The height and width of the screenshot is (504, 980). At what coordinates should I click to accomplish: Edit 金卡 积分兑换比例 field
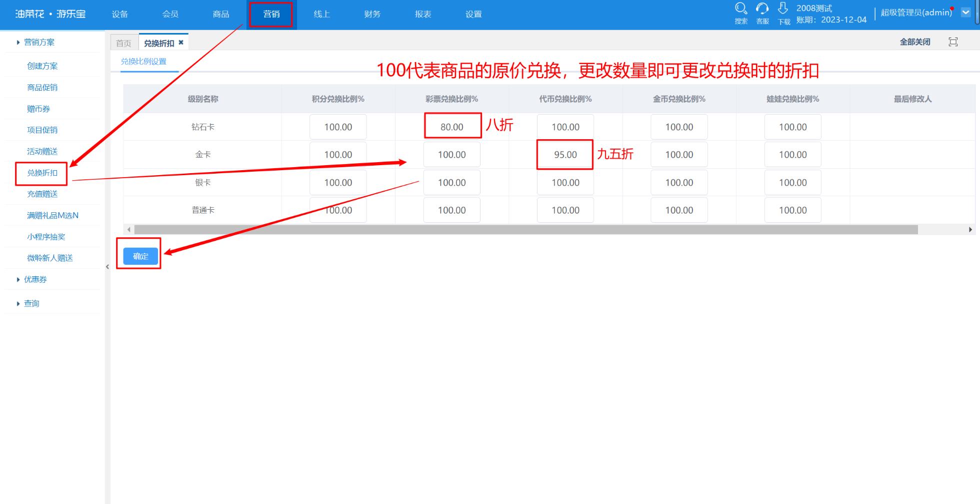point(338,155)
